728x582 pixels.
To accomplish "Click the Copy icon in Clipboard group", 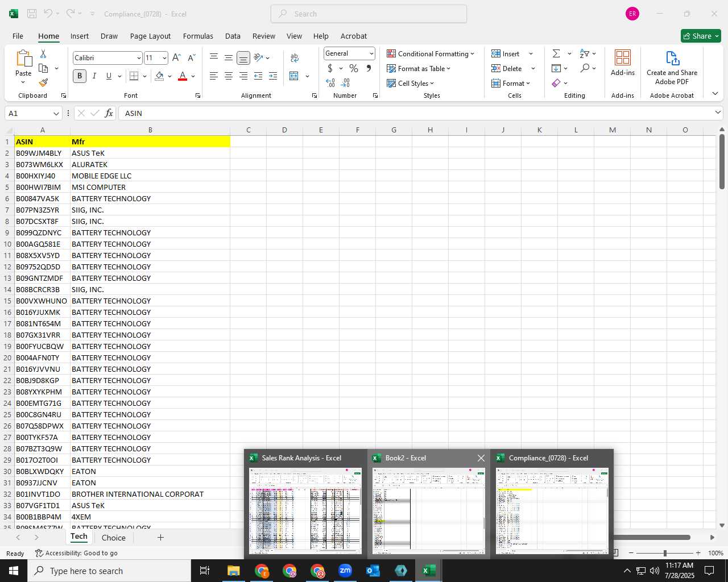I will [43, 68].
